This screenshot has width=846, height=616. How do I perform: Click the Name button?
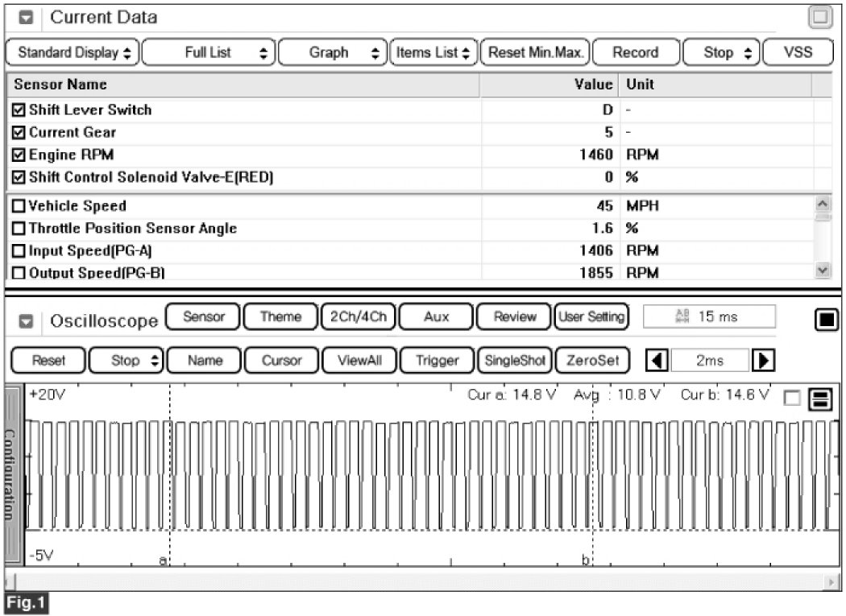[x=204, y=360]
